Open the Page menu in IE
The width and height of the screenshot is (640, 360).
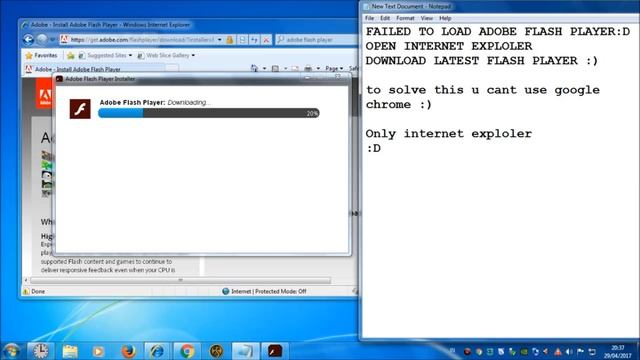(x=334, y=69)
